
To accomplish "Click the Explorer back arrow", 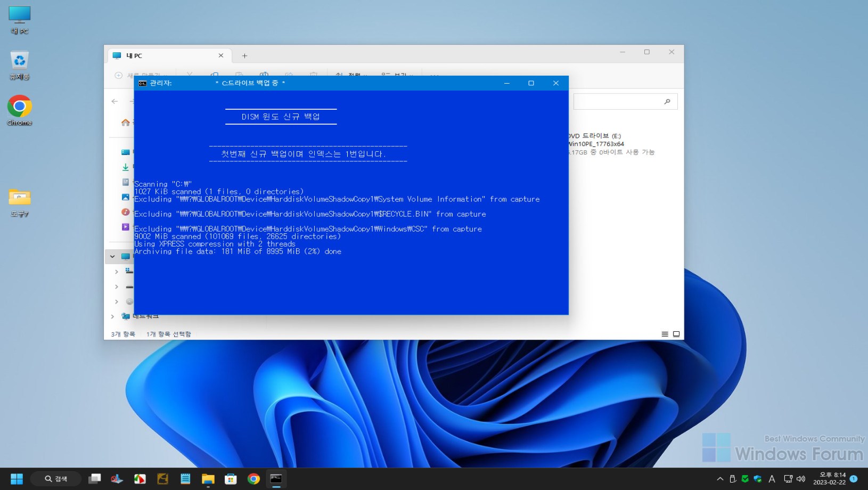I will [114, 101].
